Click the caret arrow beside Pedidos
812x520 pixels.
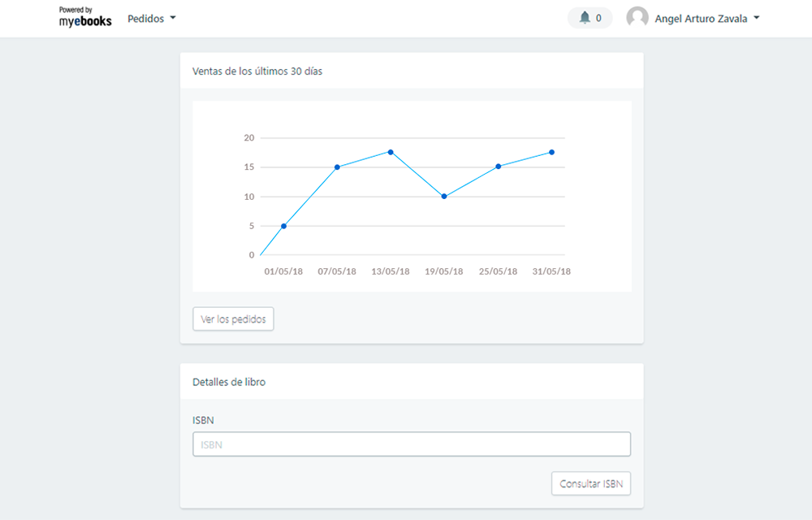point(173,18)
